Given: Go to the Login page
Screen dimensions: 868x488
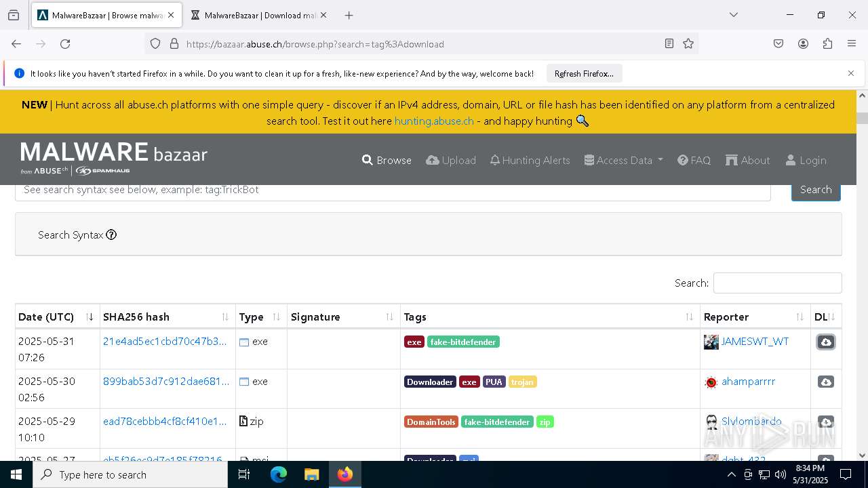Looking at the screenshot, I should click(x=806, y=160).
